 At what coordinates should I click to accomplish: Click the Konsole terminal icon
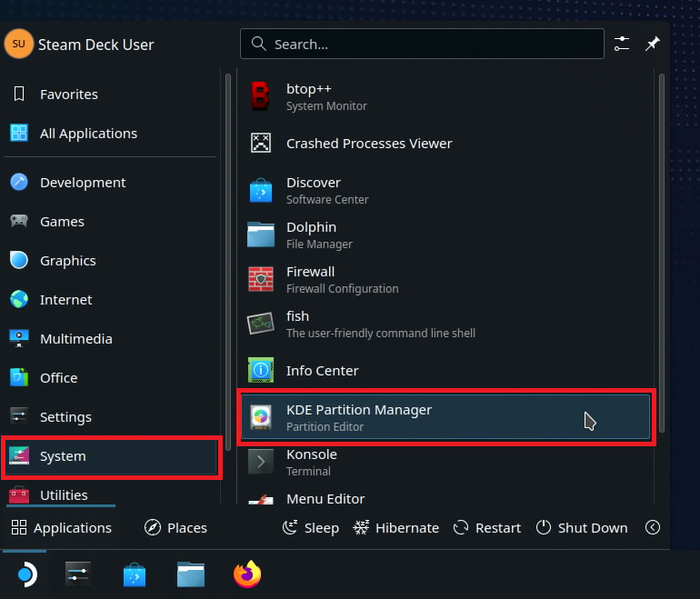point(261,462)
